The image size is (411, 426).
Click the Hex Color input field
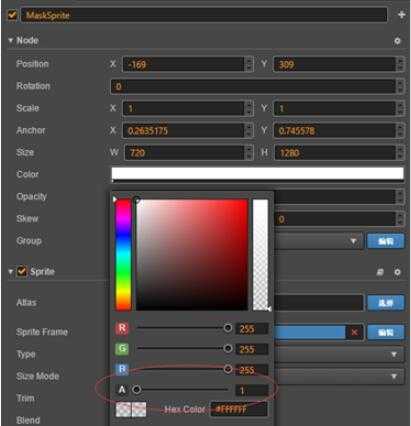239,409
